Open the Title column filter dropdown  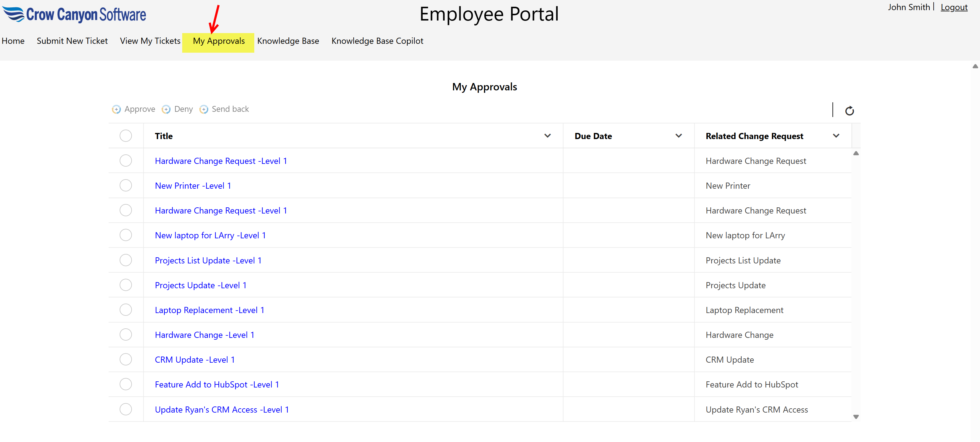[548, 136]
